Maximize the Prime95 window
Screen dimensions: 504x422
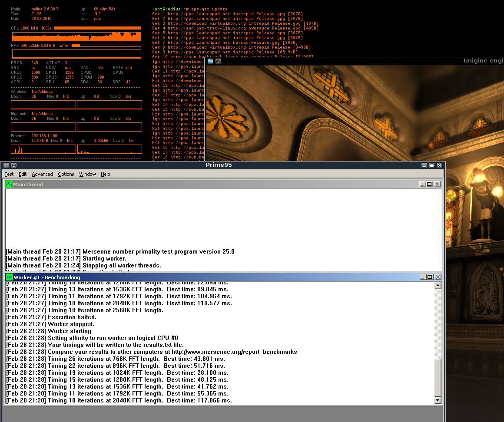click(432, 165)
